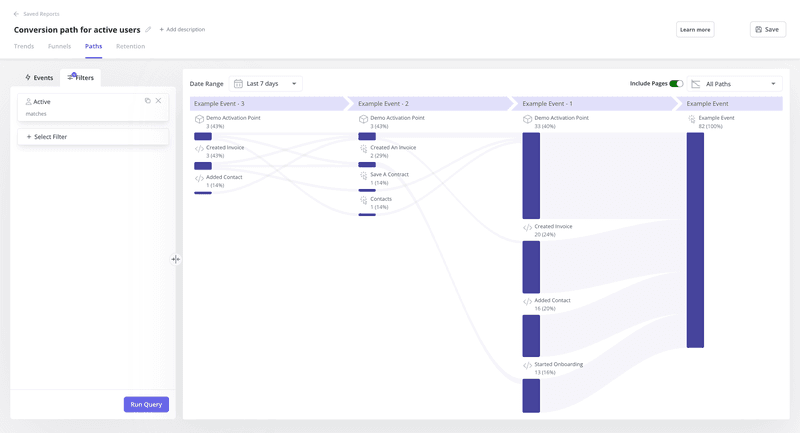800x433 pixels.
Task: Switch to the Funnels tab
Action: 59,46
